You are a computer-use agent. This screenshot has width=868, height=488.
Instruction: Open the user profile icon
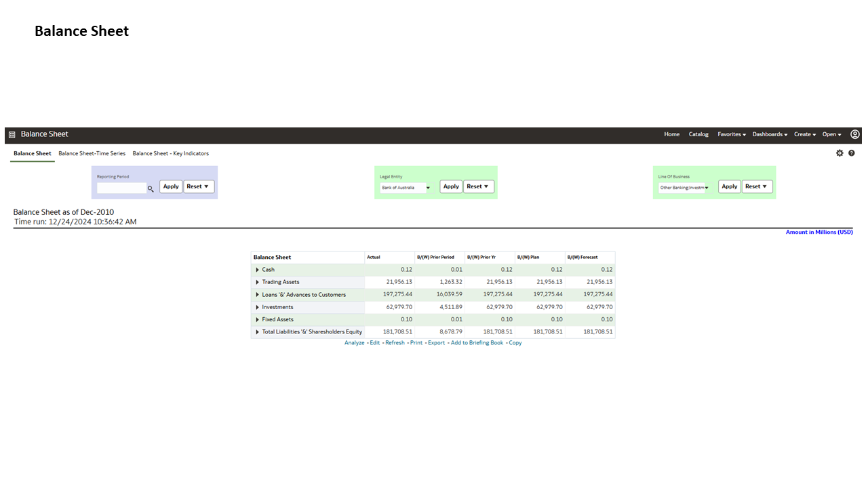coord(855,134)
